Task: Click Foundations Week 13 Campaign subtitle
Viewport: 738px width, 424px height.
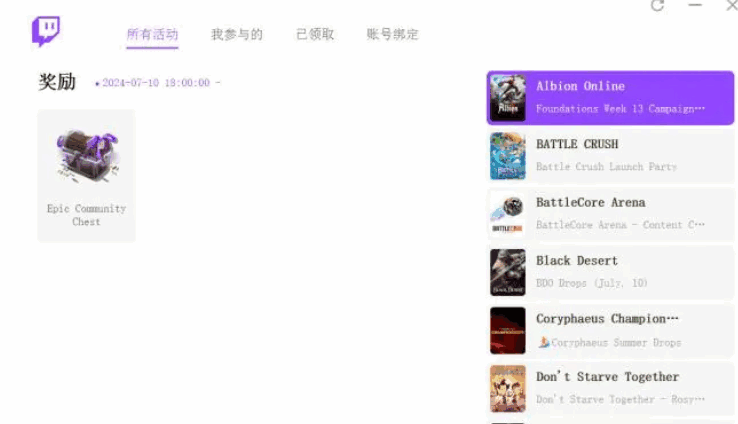Action: tap(620, 109)
